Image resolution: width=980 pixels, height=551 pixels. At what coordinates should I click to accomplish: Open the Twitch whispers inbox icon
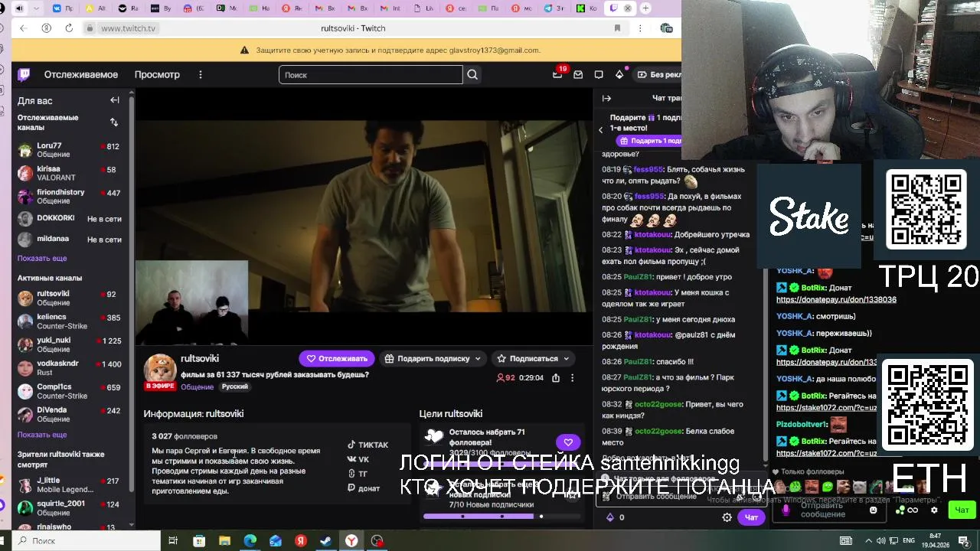[x=578, y=74]
